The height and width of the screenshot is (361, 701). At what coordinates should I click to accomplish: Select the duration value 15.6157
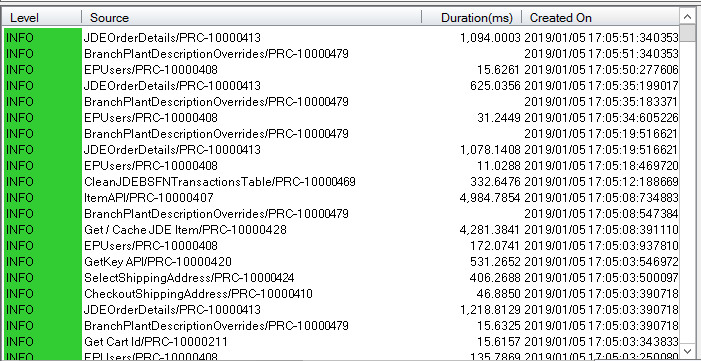point(498,342)
